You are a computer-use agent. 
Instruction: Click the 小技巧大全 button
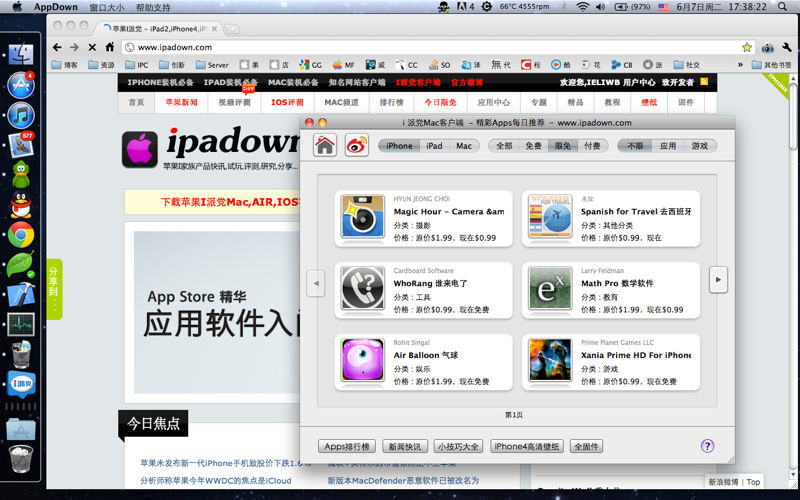pos(459,446)
